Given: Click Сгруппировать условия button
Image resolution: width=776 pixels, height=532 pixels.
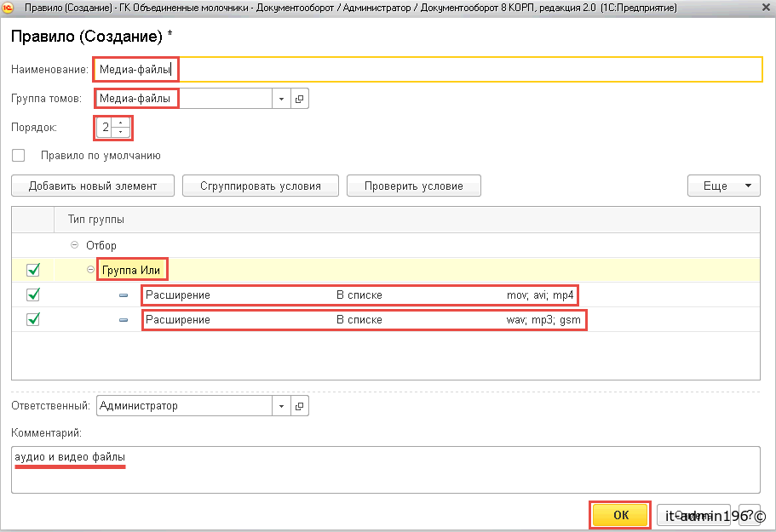Looking at the screenshot, I should (261, 186).
